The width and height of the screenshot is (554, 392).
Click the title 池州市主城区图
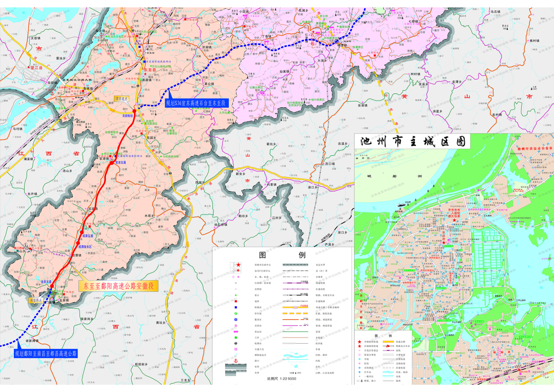412,142
